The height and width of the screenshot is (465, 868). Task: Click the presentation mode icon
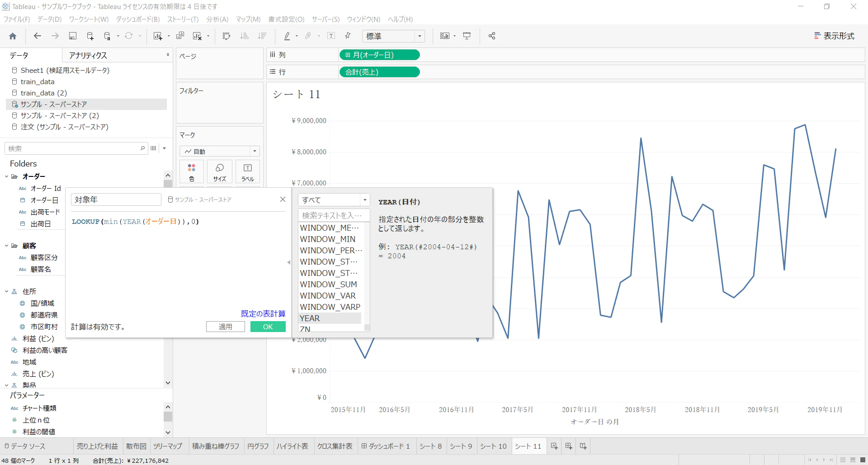pyautogui.click(x=467, y=36)
